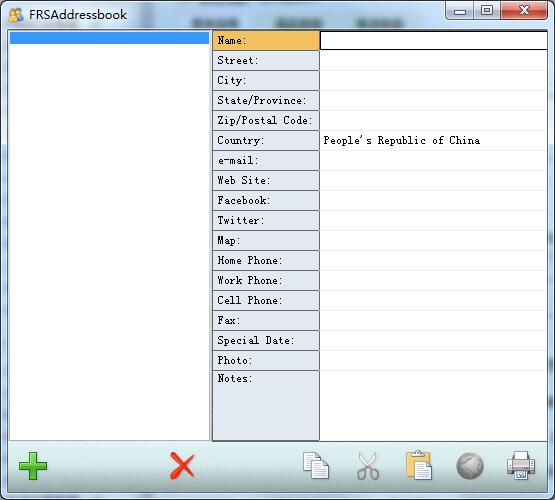
Task: Click the State/Province: label
Action: [266, 100]
